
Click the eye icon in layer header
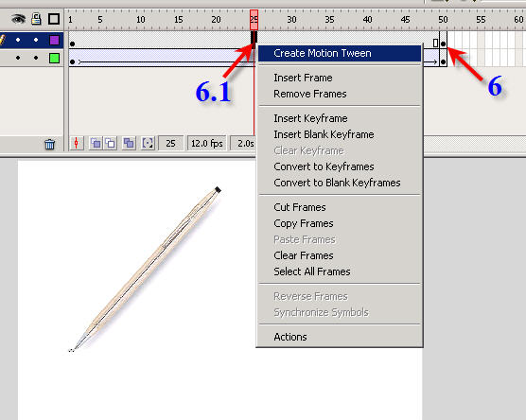pyautogui.click(x=18, y=19)
